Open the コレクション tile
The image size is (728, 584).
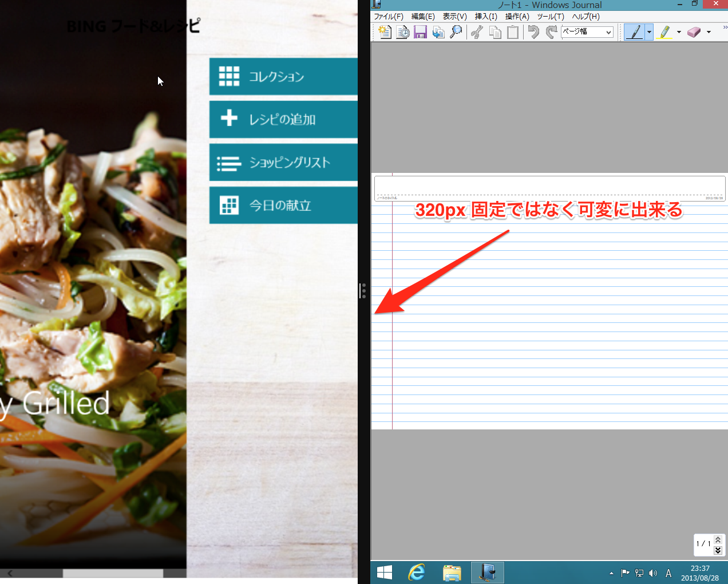pos(283,76)
